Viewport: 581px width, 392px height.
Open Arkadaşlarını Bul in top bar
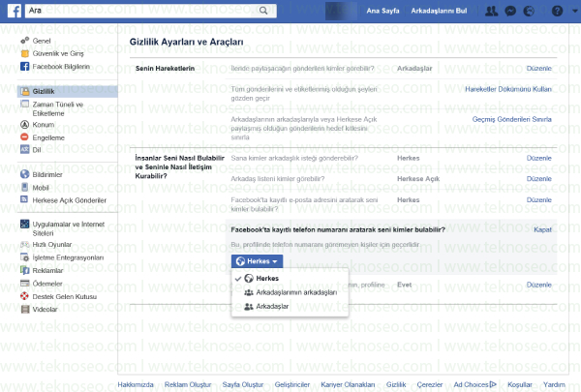click(x=439, y=11)
